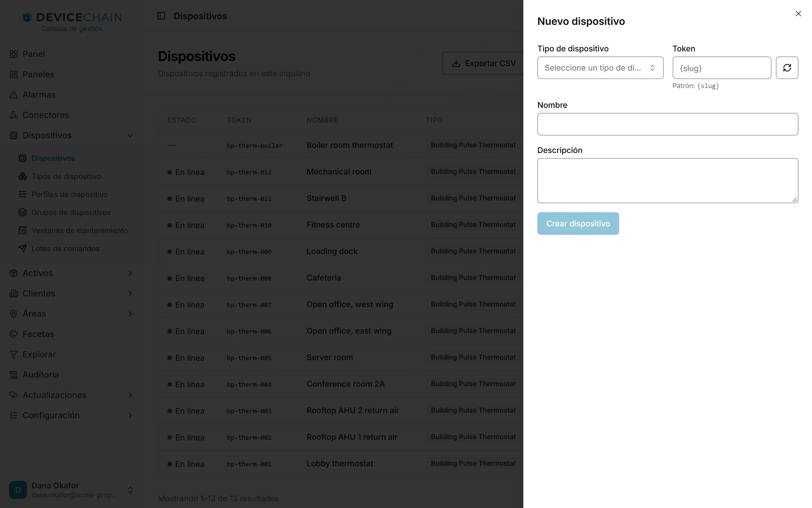Focus the Token input field
The height and width of the screenshot is (508, 812).
point(722,68)
